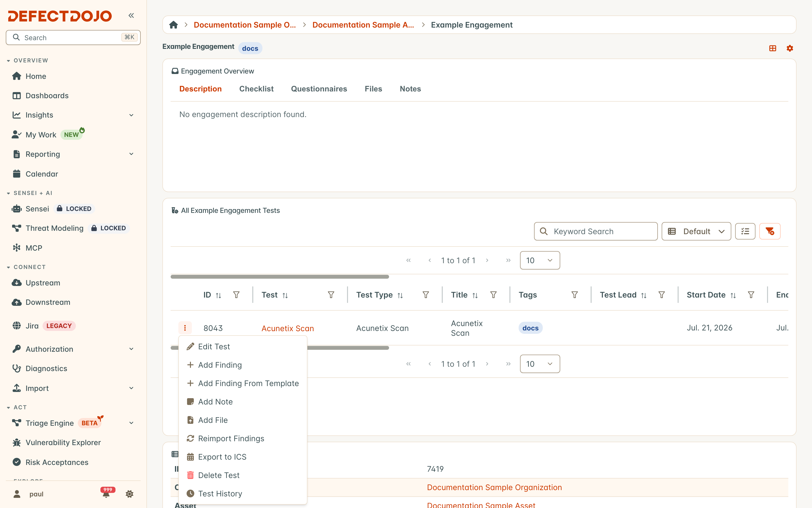Switch to the Checklist tab

tap(256, 89)
